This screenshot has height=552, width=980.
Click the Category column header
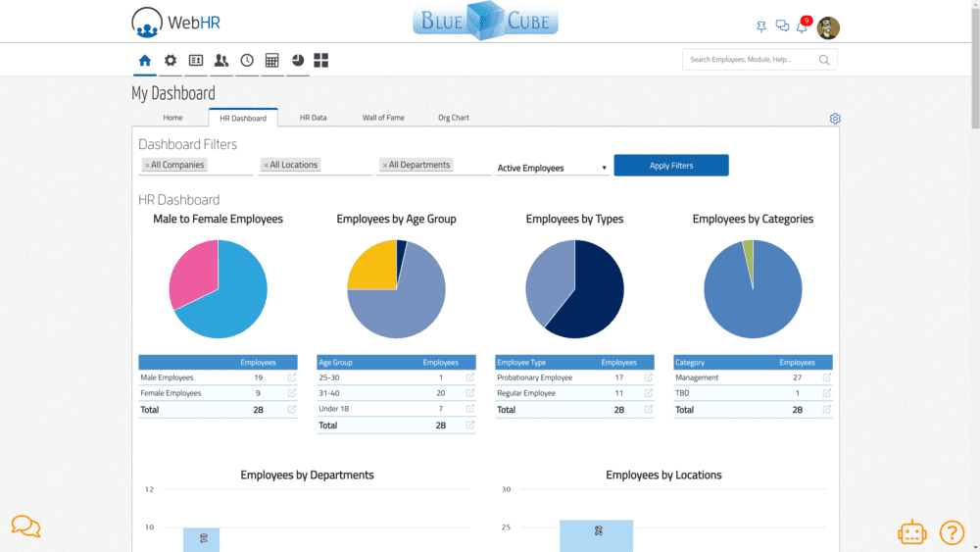point(690,363)
